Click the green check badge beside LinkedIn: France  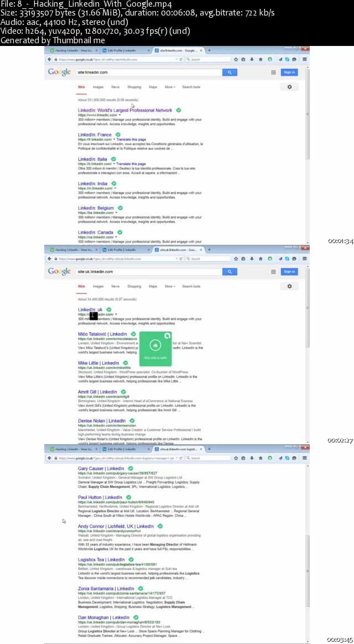(118, 135)
